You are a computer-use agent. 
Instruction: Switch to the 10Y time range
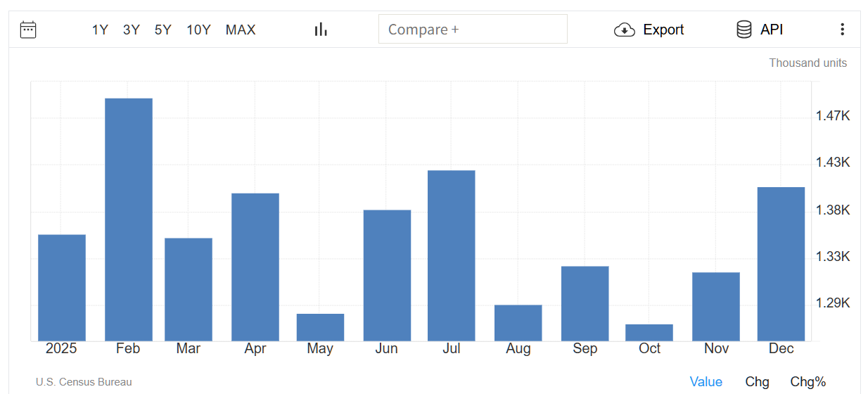tap(198, 30)
